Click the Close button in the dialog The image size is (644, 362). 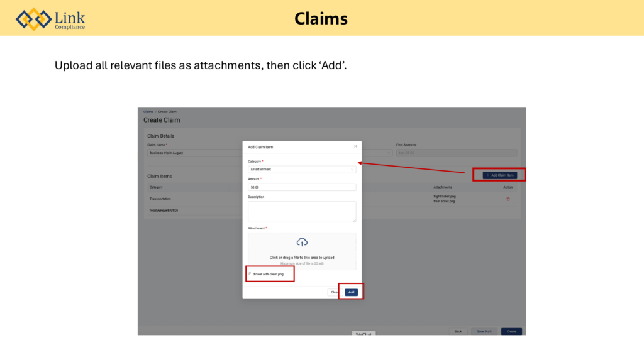334,292
